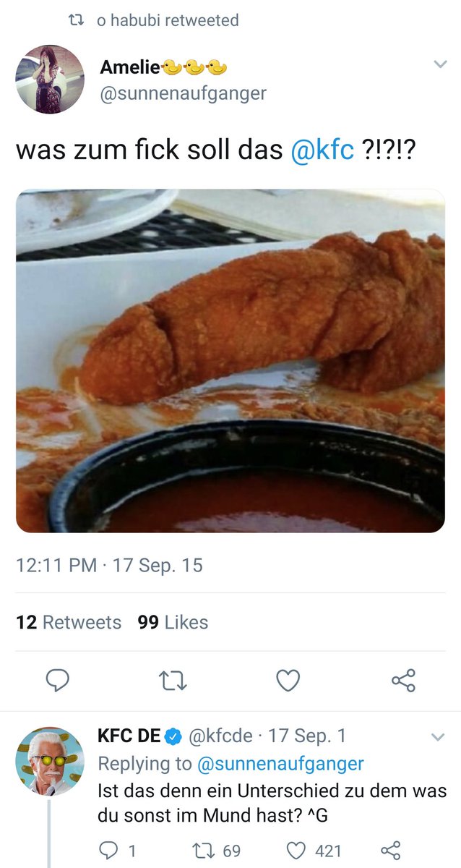Open KFC DE profile avatar

pyautogui.click(x=49, y=761)
